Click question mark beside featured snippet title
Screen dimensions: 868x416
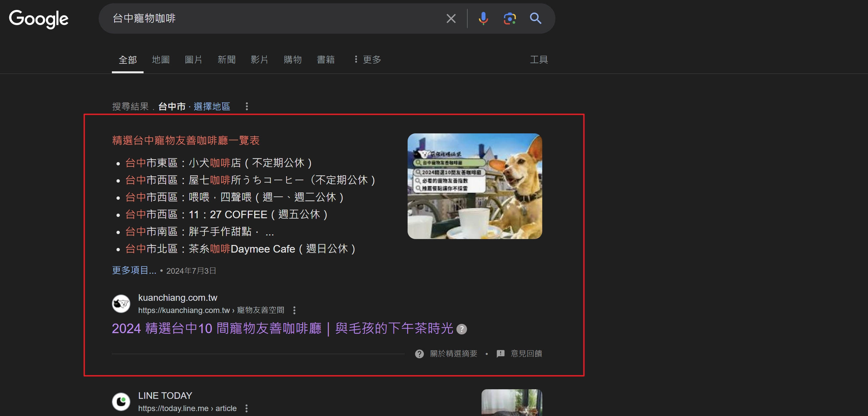[x=461, y=329]
